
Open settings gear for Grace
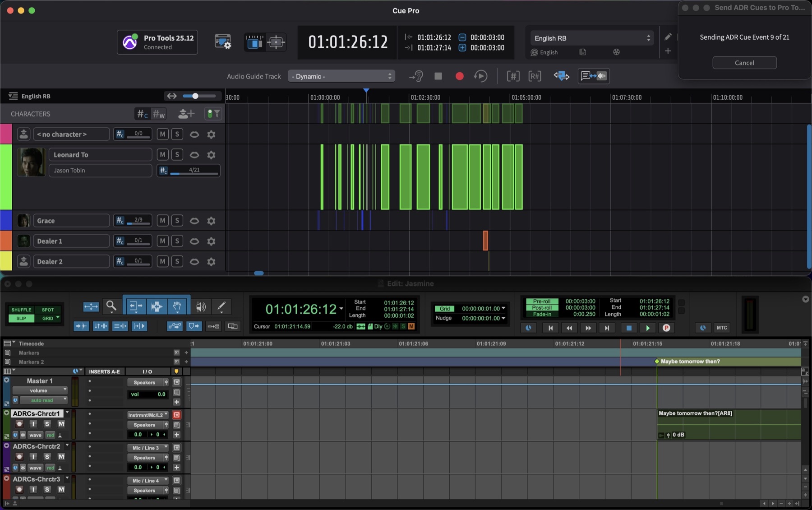(211, 221)
